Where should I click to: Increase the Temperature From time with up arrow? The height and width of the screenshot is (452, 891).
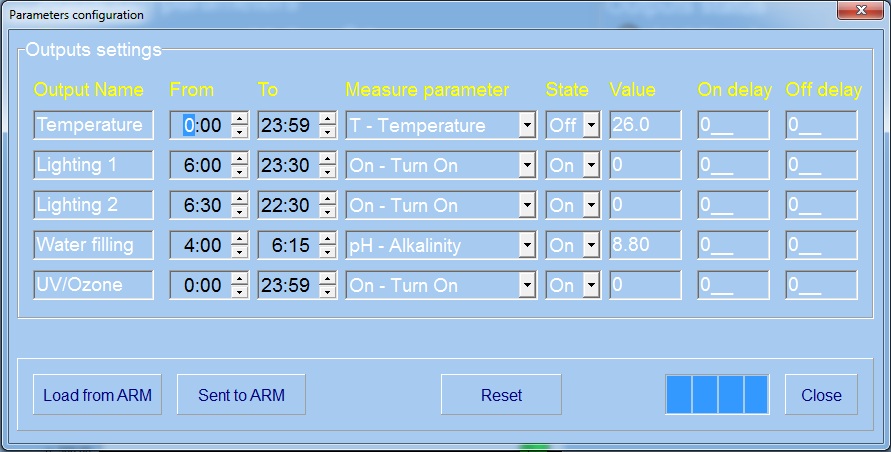pyautogui.click(x=239, y=119)
